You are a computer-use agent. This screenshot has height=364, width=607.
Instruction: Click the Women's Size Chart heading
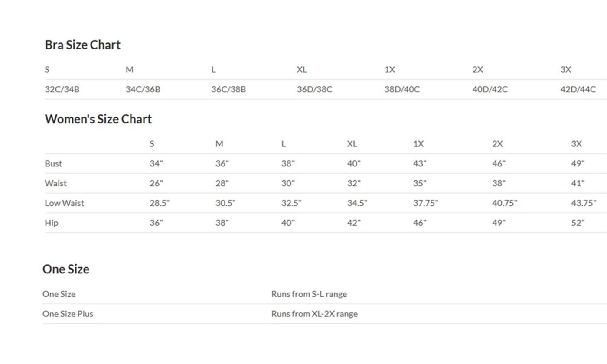point(98,119)
